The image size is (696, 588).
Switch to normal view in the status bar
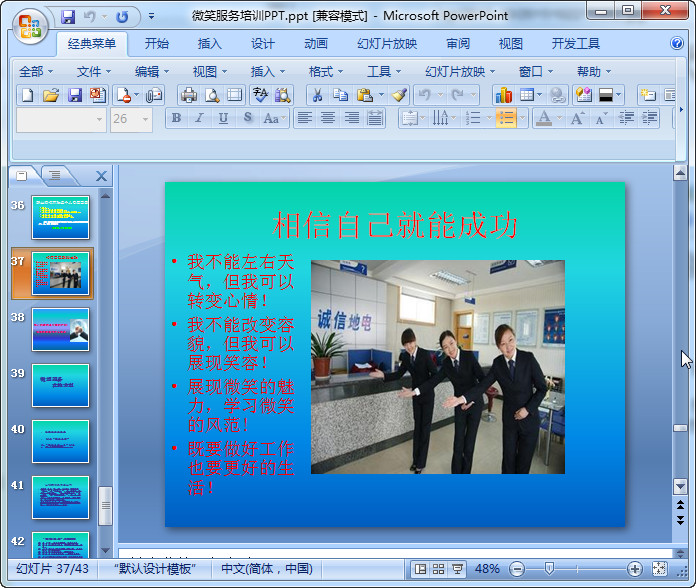(419, 569)
